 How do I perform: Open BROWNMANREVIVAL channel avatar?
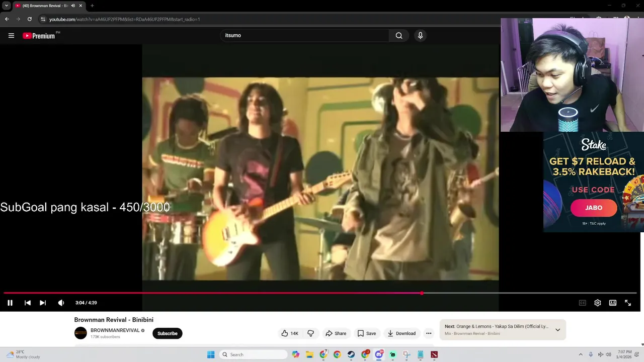click(80, 333)
